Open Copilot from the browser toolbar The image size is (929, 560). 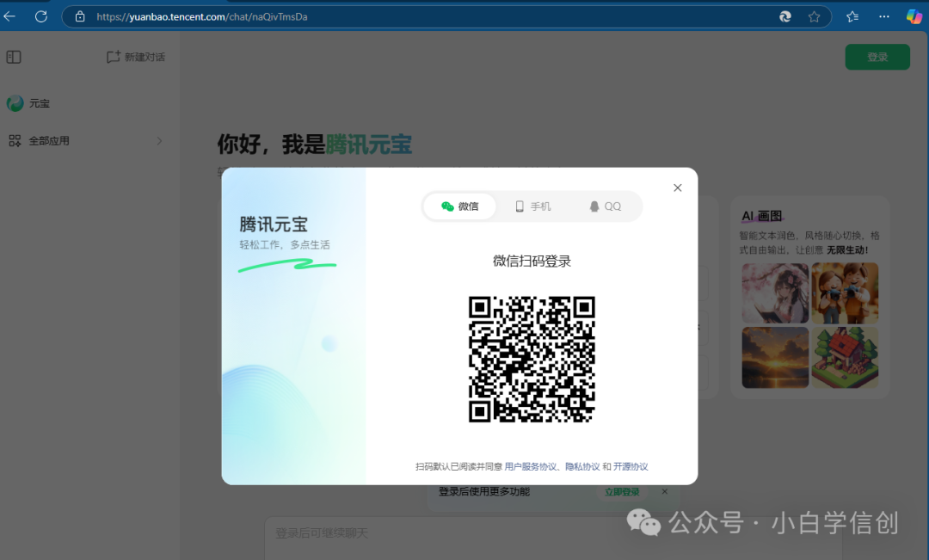pyautogui.click(x=914, y=15)
